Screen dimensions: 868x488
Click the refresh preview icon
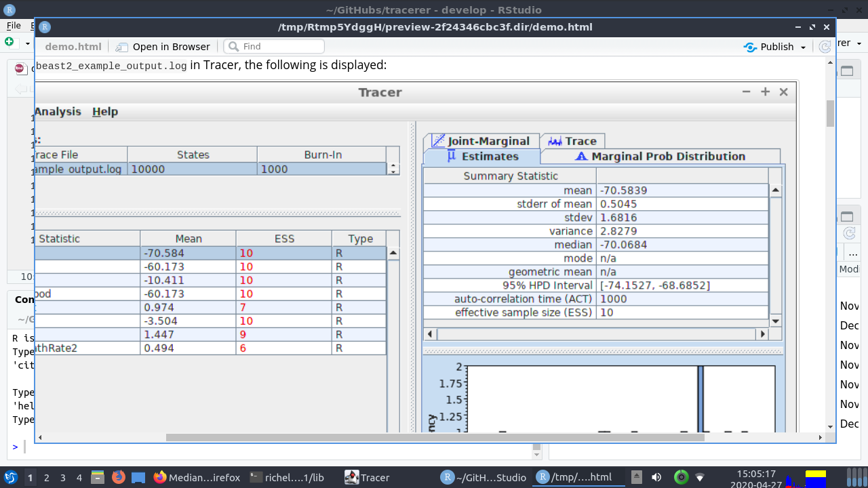point(825,46)
